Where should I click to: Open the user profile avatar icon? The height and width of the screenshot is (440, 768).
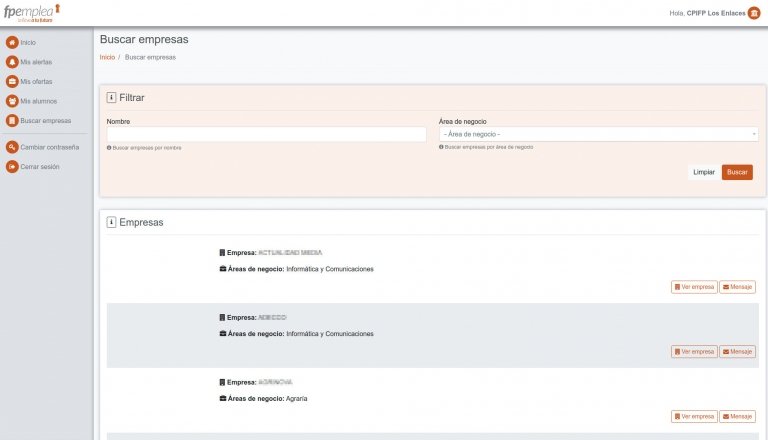[x=754, y=13]
